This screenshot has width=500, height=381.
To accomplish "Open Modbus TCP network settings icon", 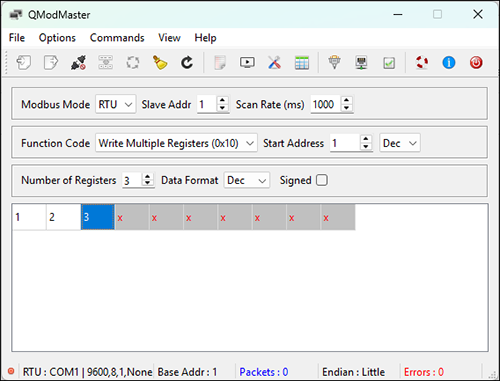I will [x=362, y=63].
